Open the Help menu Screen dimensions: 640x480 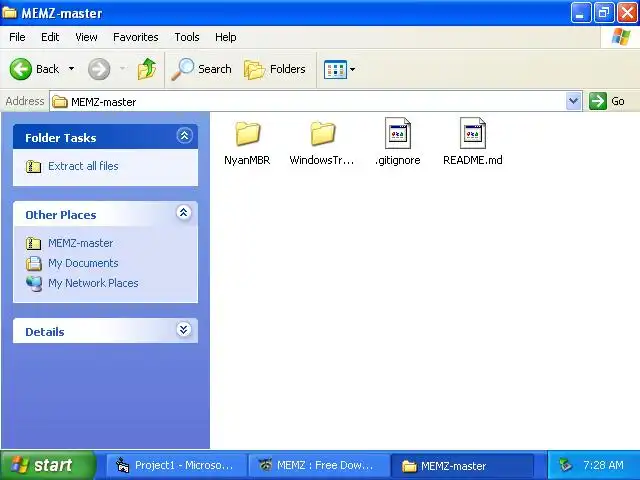[x=225, y=37]
